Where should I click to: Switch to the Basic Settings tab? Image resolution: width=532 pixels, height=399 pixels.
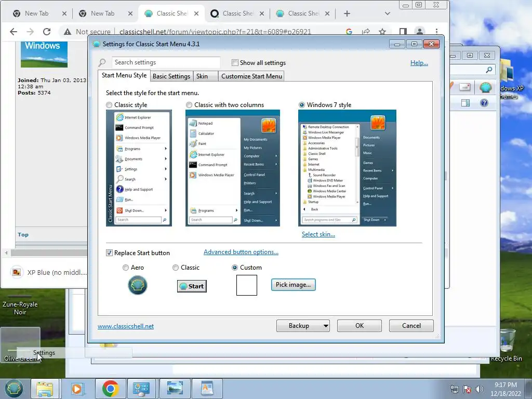pos(171,76)
